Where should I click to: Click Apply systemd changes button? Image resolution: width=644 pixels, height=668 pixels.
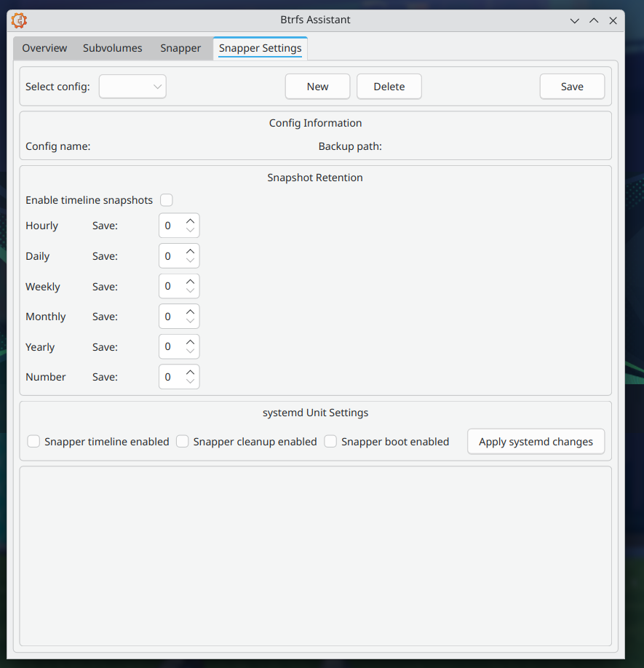[x=536, y=442]
